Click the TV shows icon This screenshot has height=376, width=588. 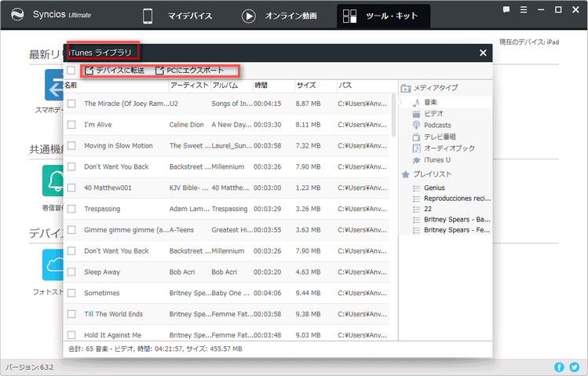pos(416,137)
